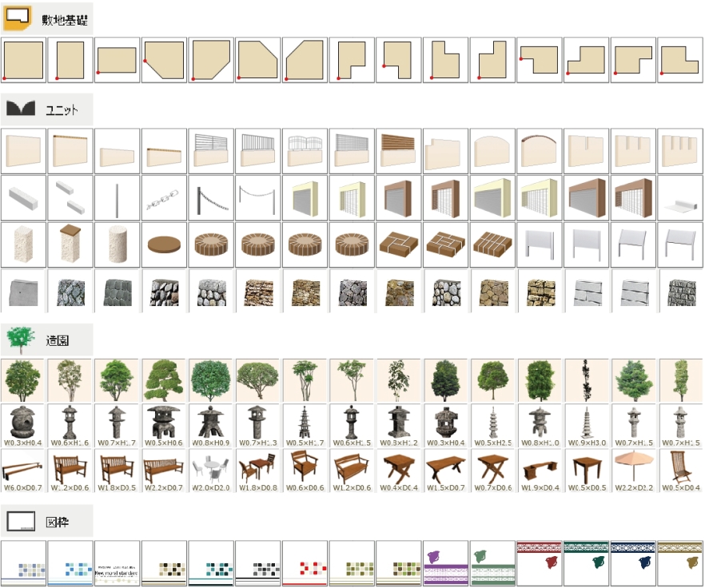Choose the wall with wooden louver fence
This screenshot has height=588, width=705.
pyautogui.click(x=399, y=151)
